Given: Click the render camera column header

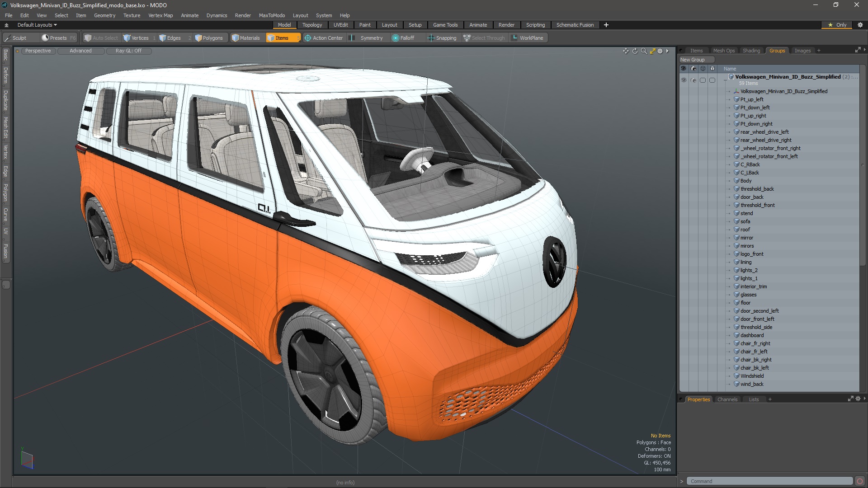Looking at the screenshot, I should 693,69.
